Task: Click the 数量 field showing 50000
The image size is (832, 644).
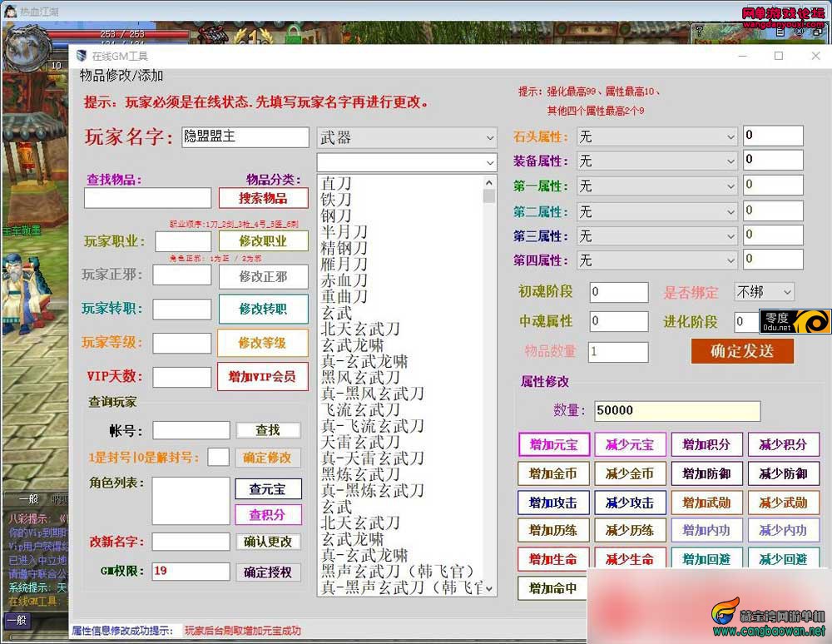Action: tap(677, 410)
